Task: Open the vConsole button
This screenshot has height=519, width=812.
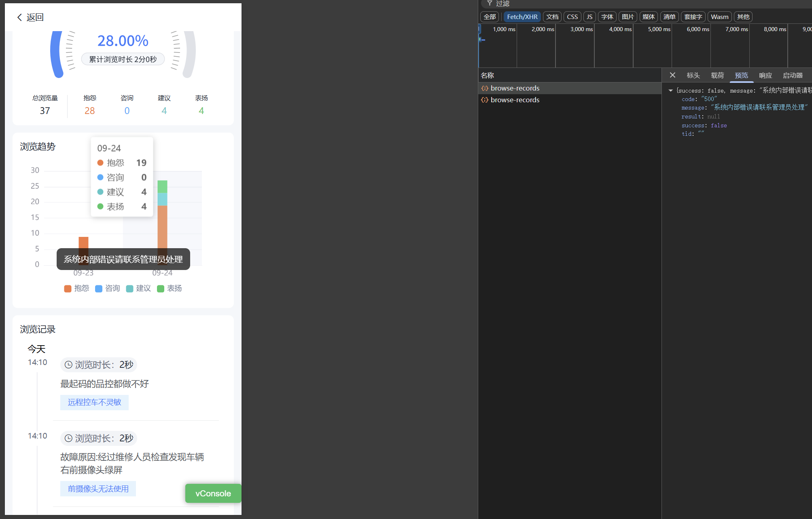Action: click(213, 493)
